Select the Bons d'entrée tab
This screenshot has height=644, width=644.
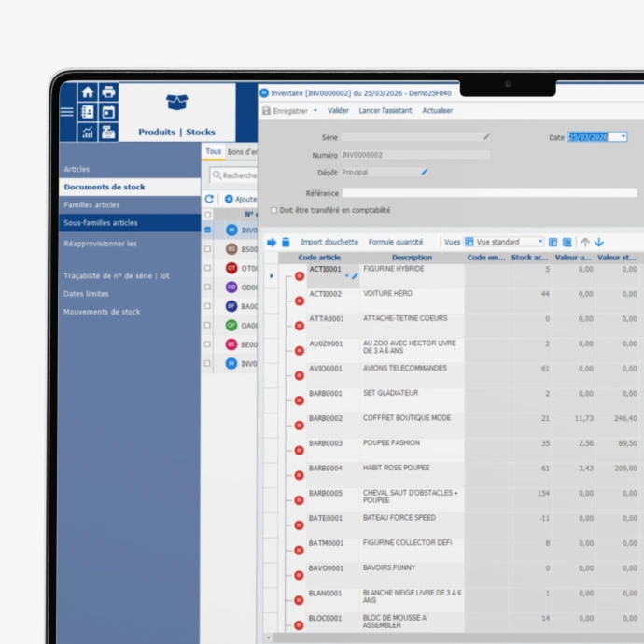pyautogui.click(x=243, y=152)
